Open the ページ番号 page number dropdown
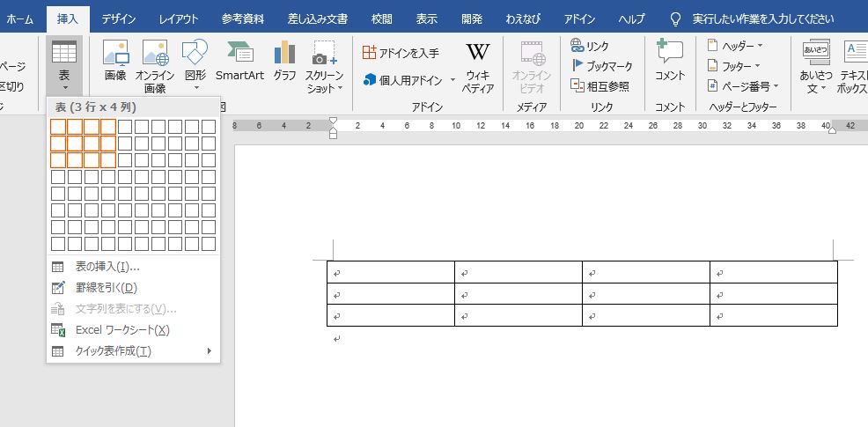This screenshot has width=868, height=427. click(743, 86)
